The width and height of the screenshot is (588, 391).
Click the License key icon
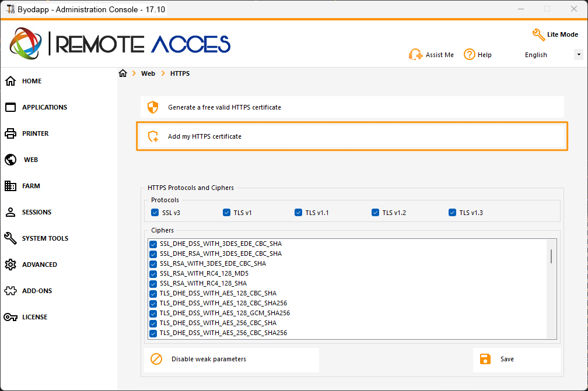(10, 317)
